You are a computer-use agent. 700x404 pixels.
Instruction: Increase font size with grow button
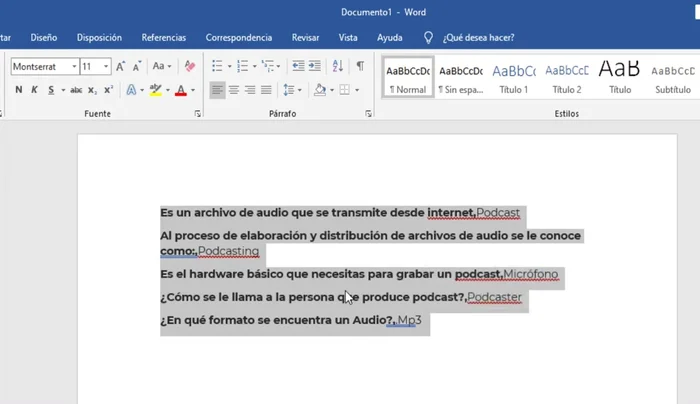point(121,67)
